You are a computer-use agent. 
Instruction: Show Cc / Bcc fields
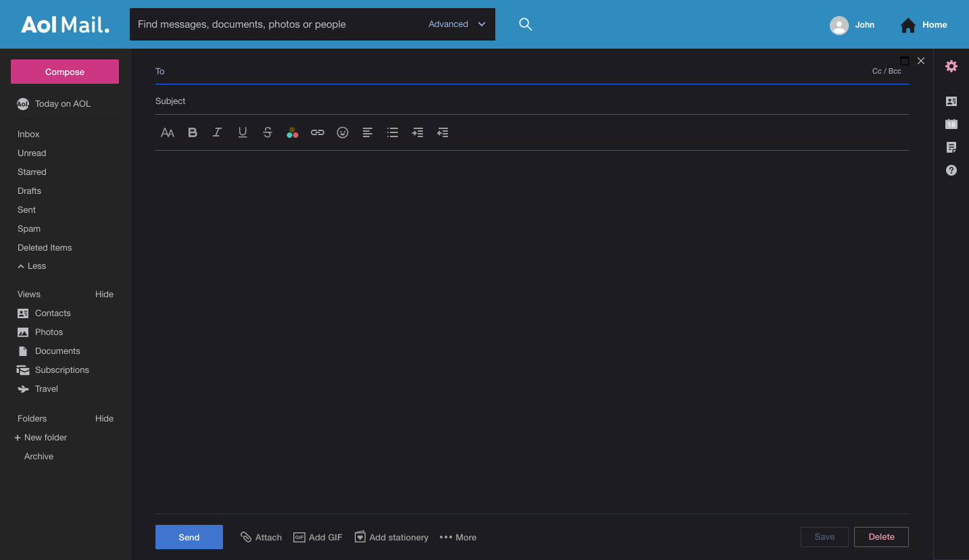[887, 71]
